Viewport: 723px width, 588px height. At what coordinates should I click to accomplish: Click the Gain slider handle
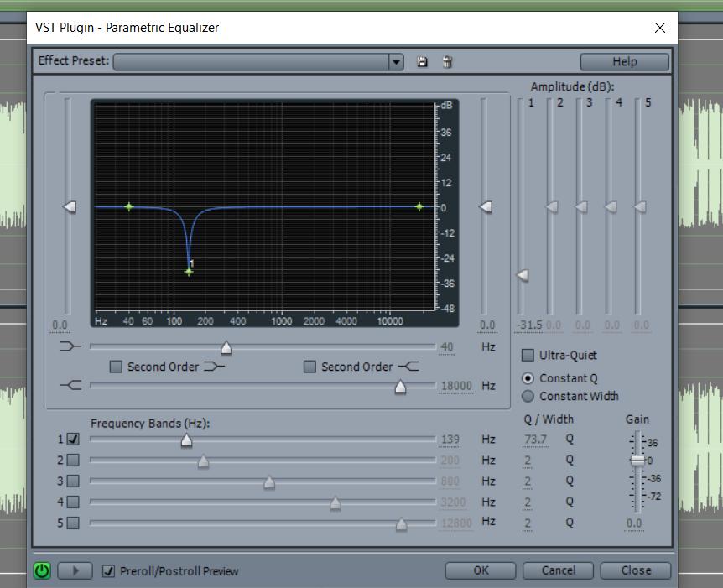[x=637, y=461]
